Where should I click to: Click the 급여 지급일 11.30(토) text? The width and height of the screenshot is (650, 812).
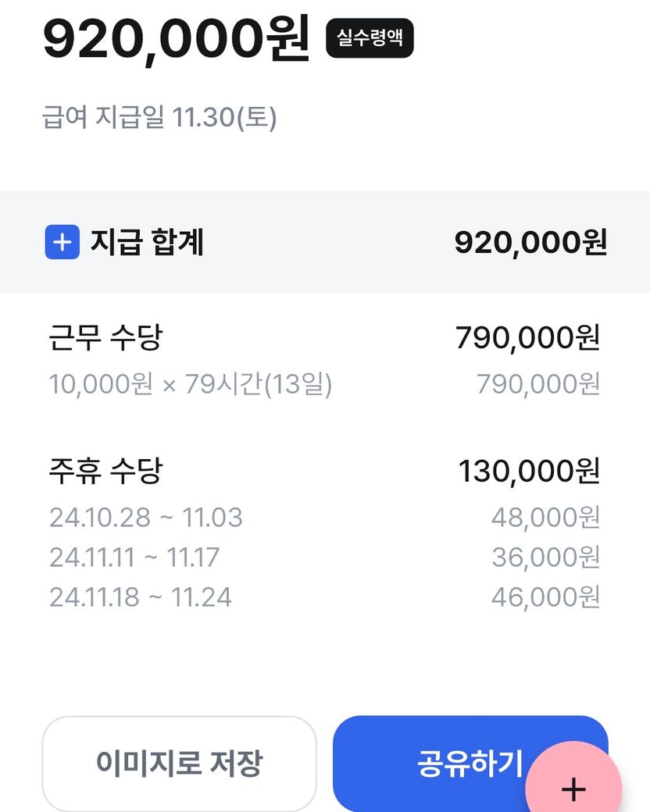(159, 118)
